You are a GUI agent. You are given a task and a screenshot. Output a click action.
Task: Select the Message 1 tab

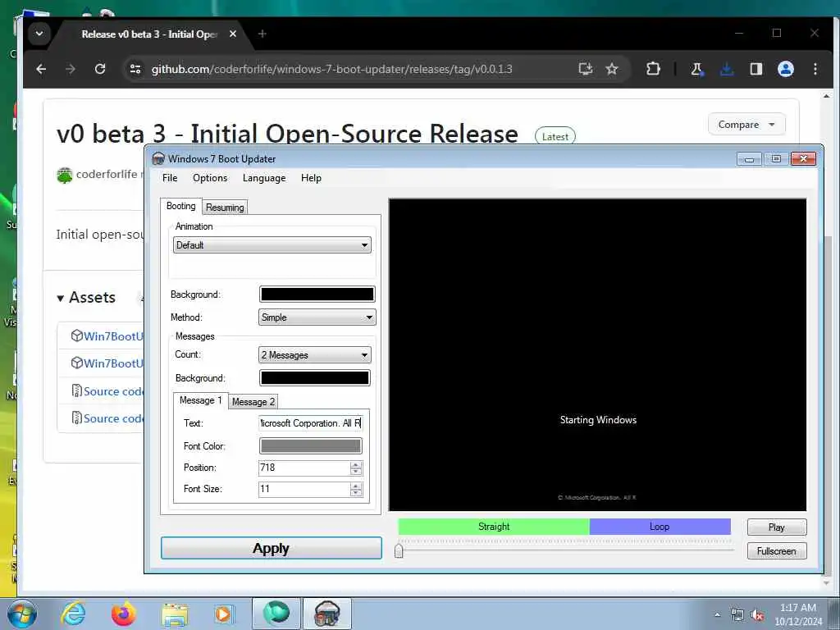[200, 400]
